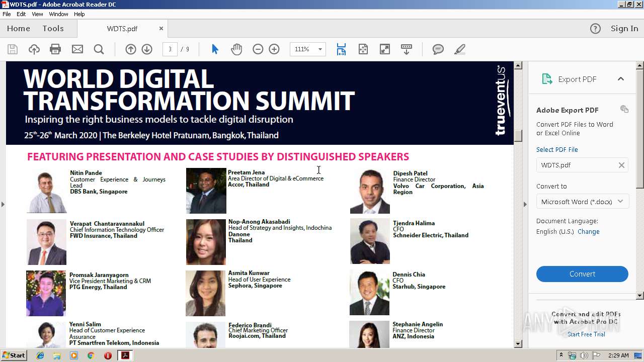This screenshot has height=362, width=644.
Task: Remove WDTS.pdf with the X icon
Action: pyautogui.click(x=621, y=165)
